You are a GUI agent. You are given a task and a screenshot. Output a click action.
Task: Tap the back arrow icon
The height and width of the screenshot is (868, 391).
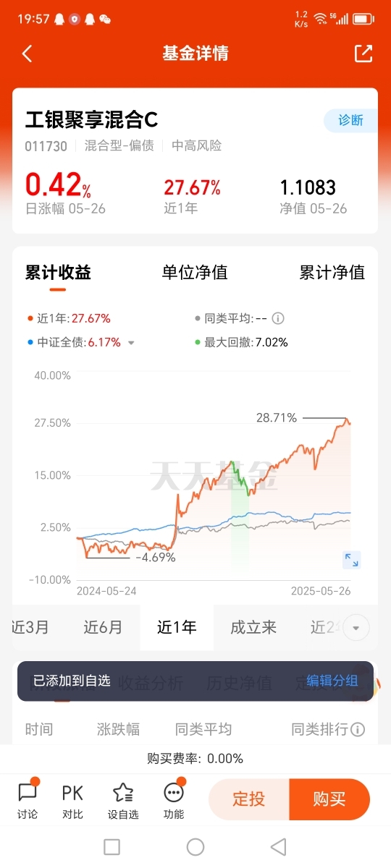[28, 54]
